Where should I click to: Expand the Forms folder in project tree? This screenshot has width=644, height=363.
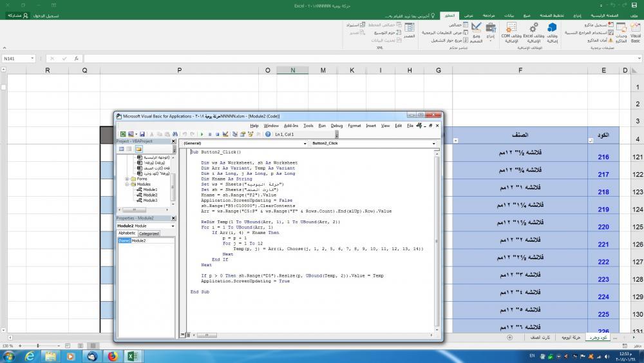[x=128, y=179]
